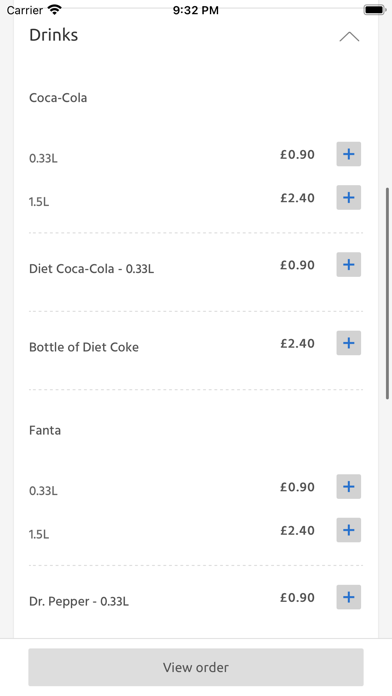This screenshot has height=696, width=392.
Task: Open the View order button
Action: coord(196,667)
